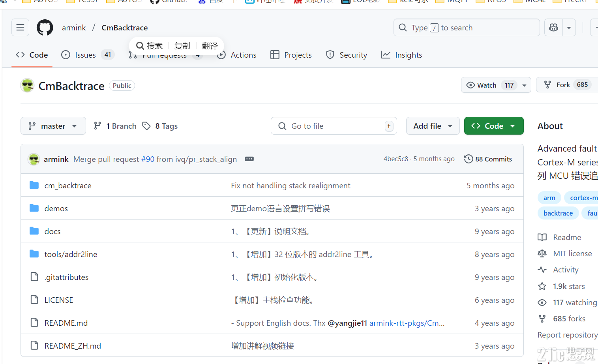Choose 翻译 in the selection popup
598x364 pixels.
210,46
